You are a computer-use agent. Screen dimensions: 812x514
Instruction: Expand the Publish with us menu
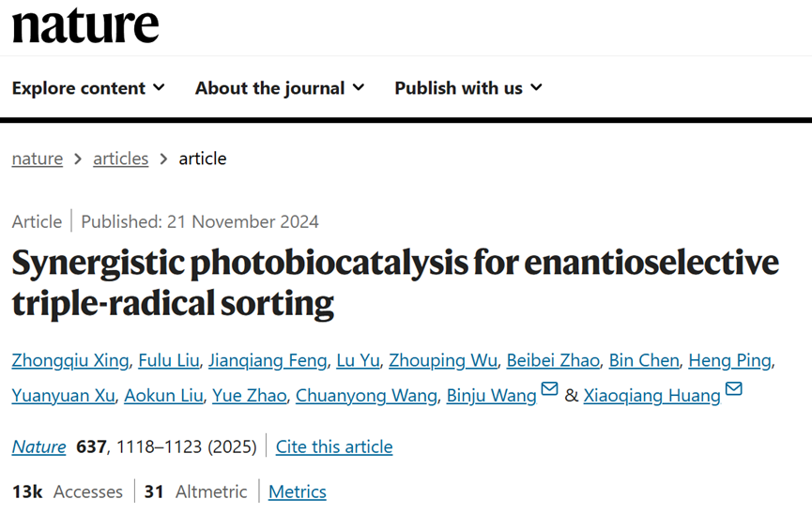tap(468, 88)
